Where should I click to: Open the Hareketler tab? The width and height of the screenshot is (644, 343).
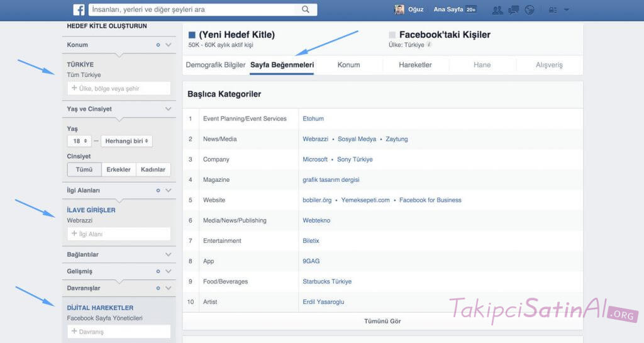pyautogui.click(x=415, y=65)
